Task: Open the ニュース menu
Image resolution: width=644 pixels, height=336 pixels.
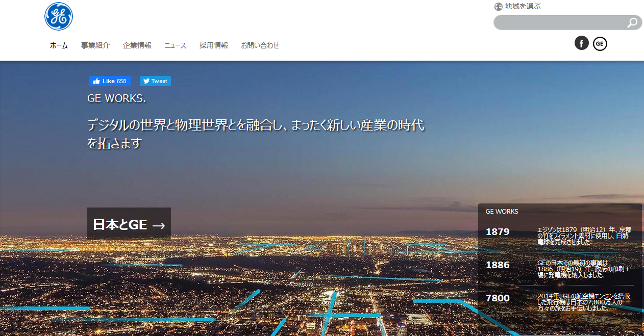Action: [x=176, y=45]
